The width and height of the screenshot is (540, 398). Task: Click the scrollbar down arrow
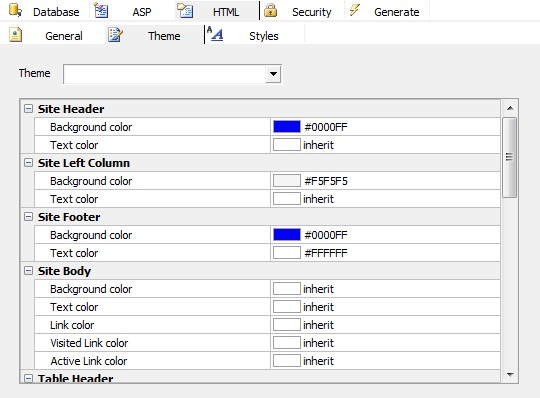510,374
